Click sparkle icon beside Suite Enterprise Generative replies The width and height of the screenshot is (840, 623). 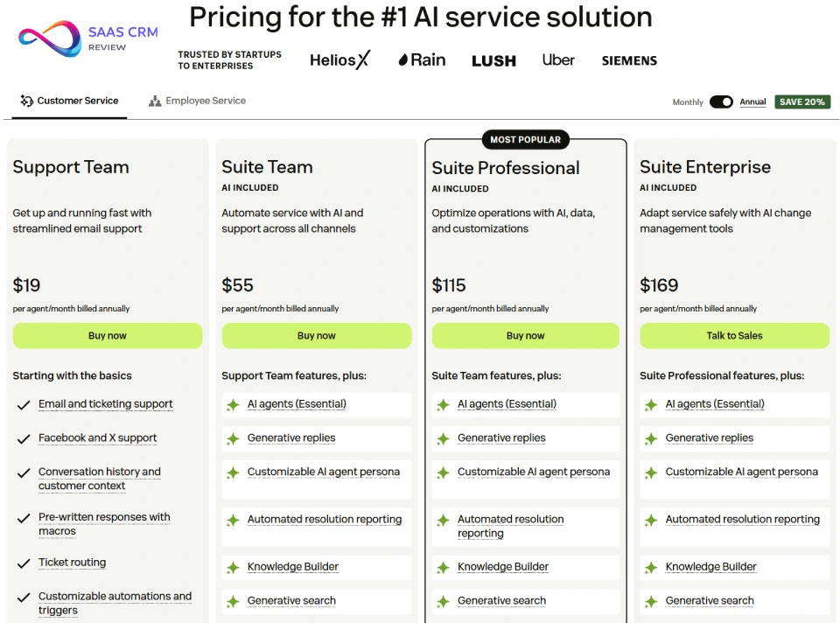(x=651, y=438)
